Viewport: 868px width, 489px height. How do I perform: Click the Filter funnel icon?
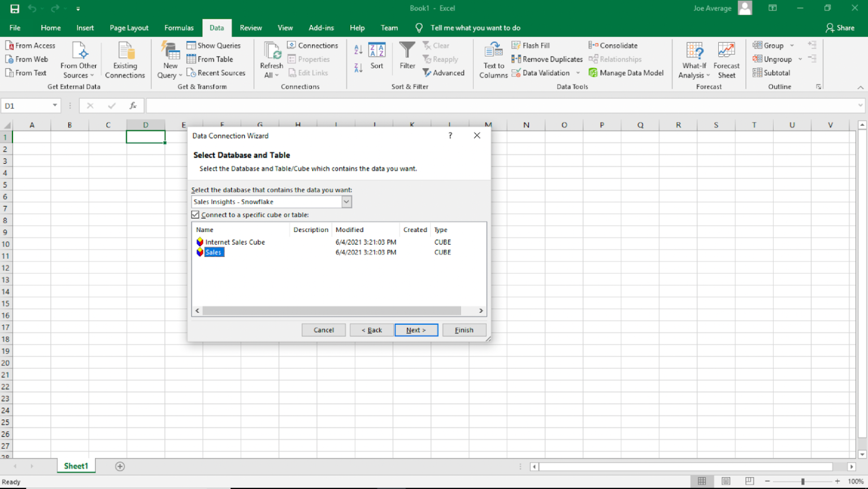407,51
